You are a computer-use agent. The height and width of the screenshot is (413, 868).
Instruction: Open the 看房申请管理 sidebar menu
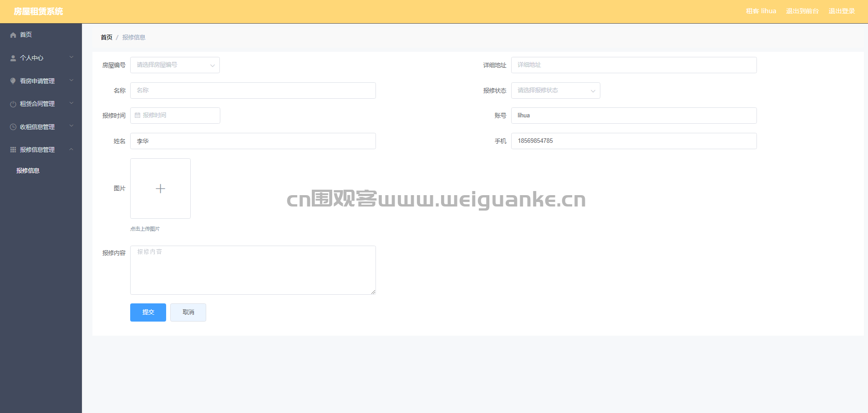pos(41,81)
